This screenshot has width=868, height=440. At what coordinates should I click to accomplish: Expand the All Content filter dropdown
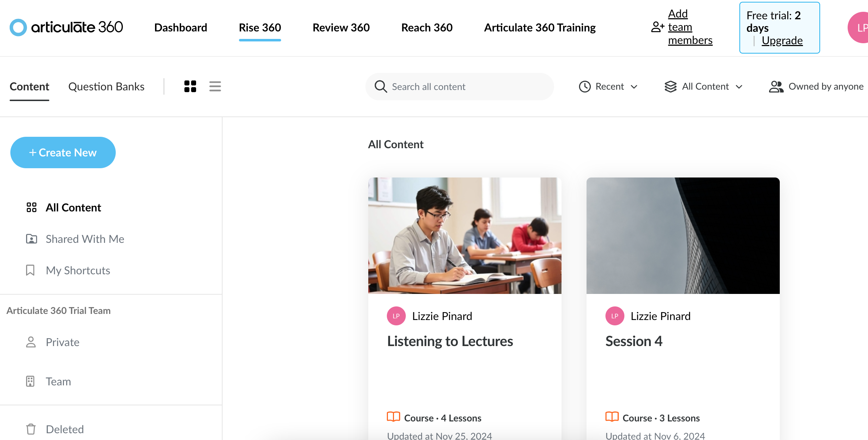(704, 86)
